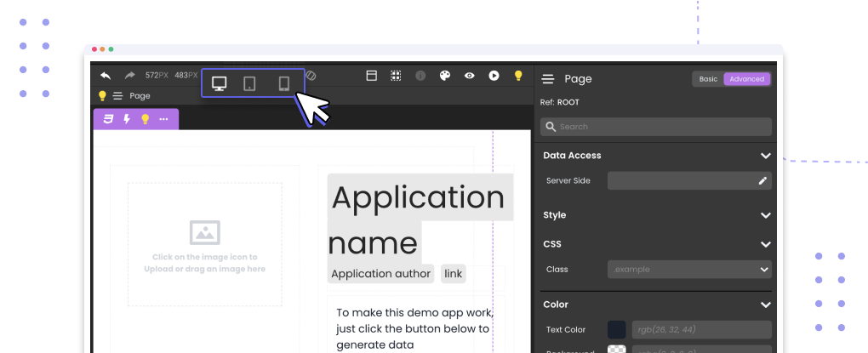The image size is (868, 353).
Task: Toggle the preview eye icon
Action: click(x=469, y=76)
